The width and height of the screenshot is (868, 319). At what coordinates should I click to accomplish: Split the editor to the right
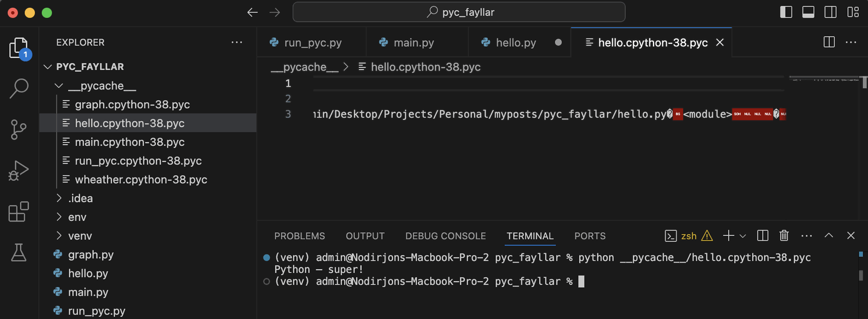click(829, 42)
